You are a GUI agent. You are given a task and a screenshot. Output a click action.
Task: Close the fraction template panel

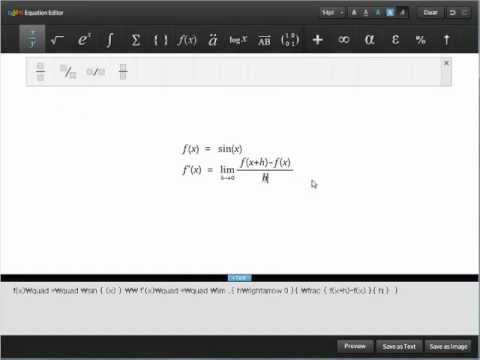tap(446, 63)
